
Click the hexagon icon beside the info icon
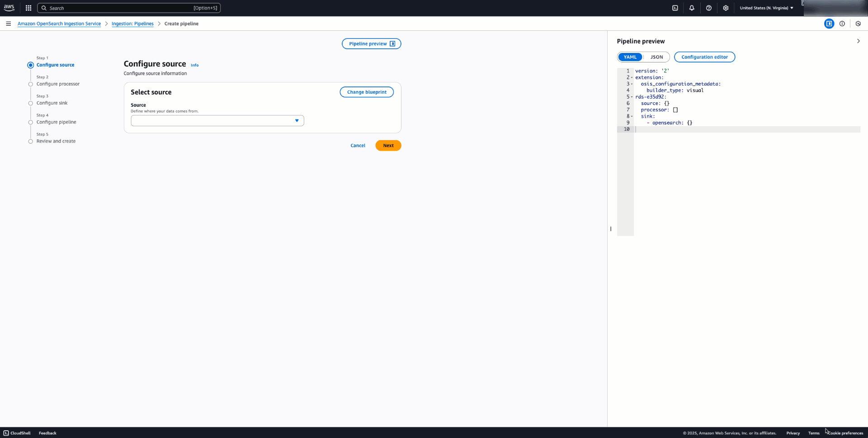tap(858, 24)
